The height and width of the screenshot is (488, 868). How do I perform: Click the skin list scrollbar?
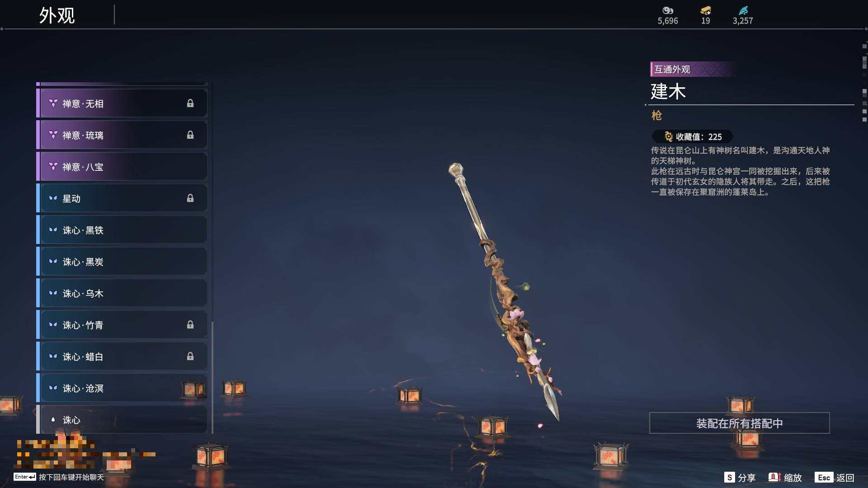point(212,377)
